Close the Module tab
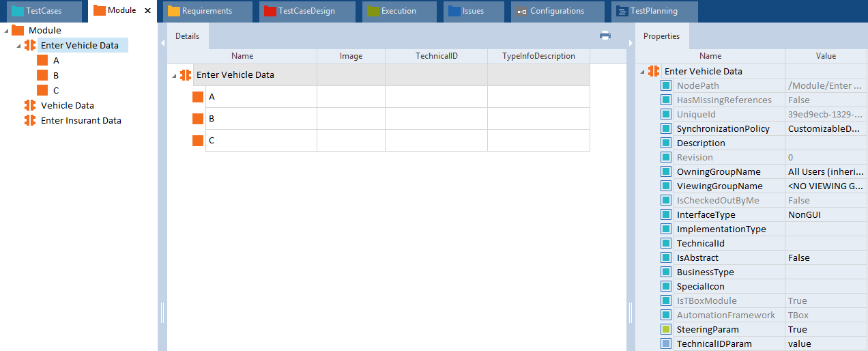 [147, 11]
